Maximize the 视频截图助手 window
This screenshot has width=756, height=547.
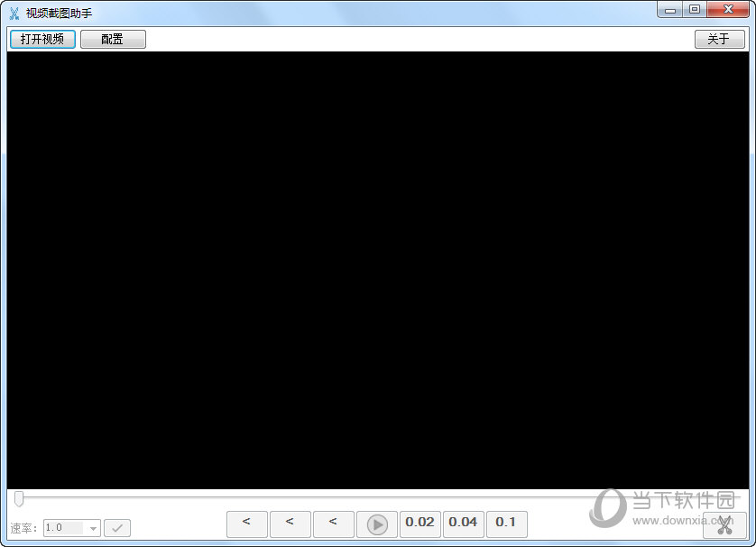[x=695, y=10]
